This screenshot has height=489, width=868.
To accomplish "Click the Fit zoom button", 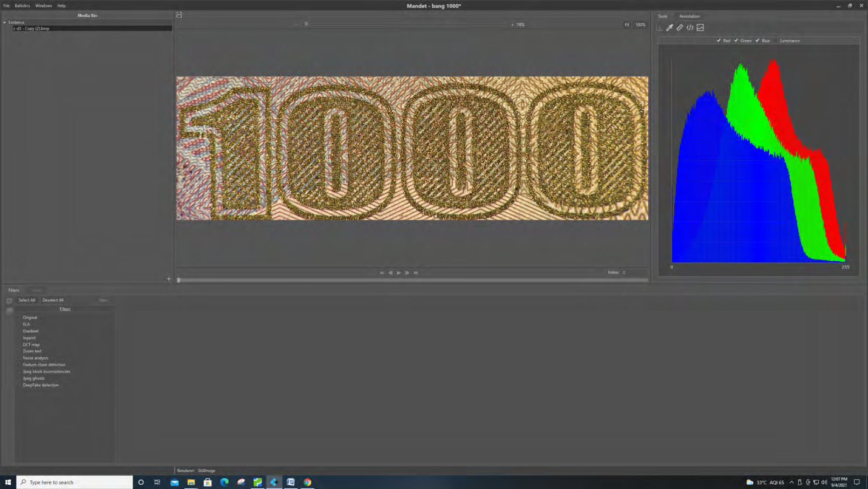I will tap(627, 25).
